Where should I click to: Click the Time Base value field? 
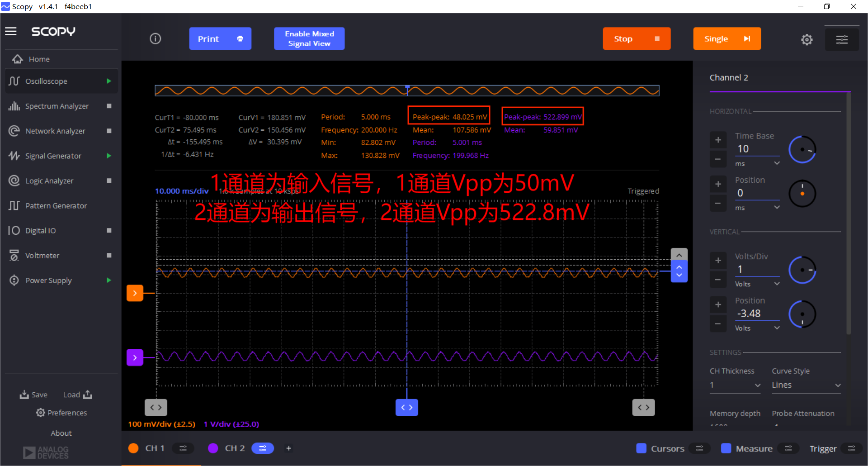tap(757, 149)
